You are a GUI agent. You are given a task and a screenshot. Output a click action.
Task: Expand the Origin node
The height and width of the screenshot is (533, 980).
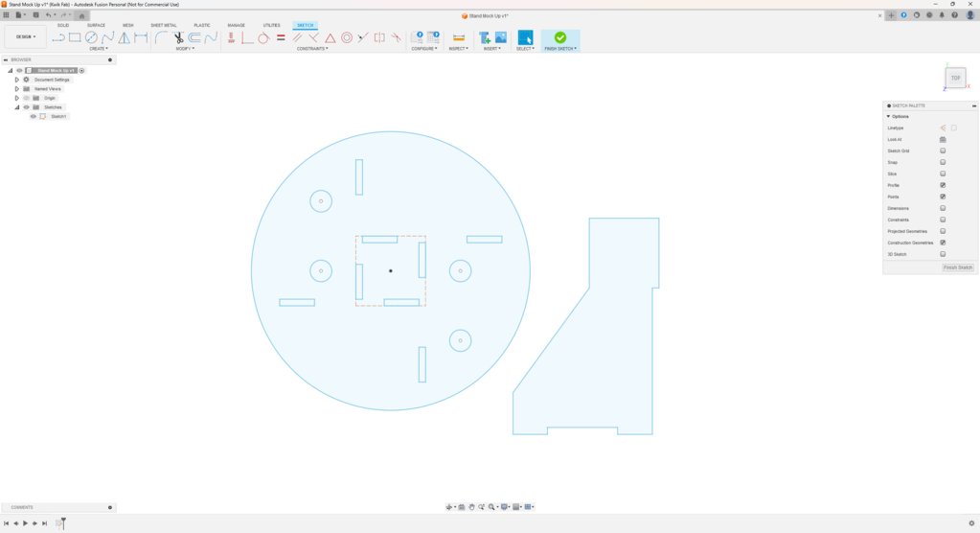coord(17,98)
